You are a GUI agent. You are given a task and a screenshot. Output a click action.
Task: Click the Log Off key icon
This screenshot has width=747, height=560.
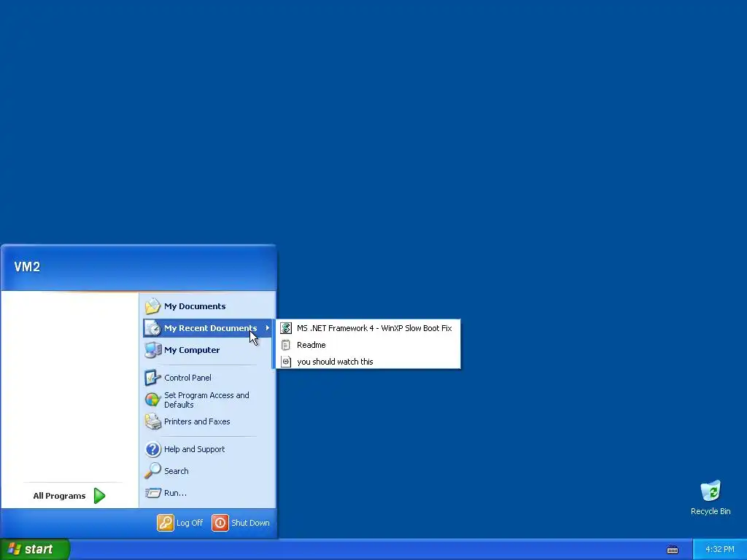coord(166,523)
